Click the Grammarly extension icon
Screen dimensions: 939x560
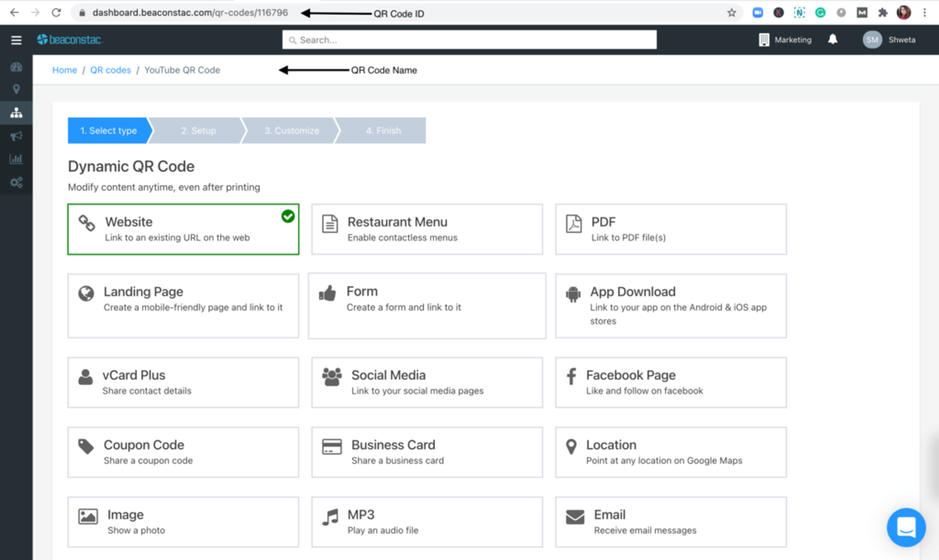(x=820, y=13)
